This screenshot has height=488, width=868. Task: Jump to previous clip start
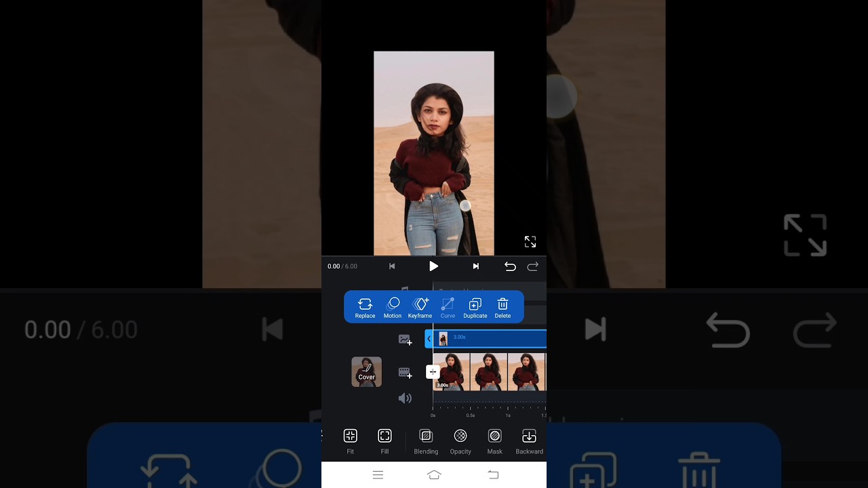[392, 266]
